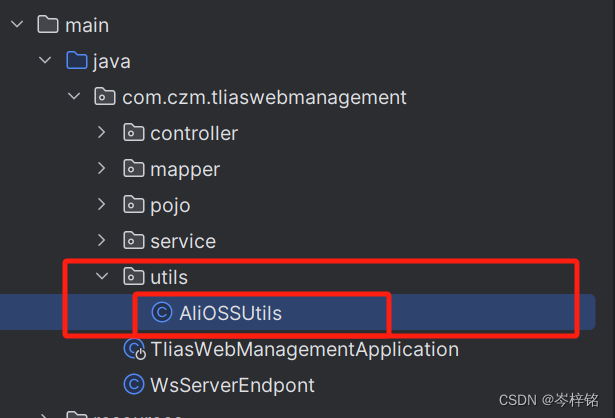Select the mapper package label
The width and height of the screenshot is (615, 418).
pos(185,169)
